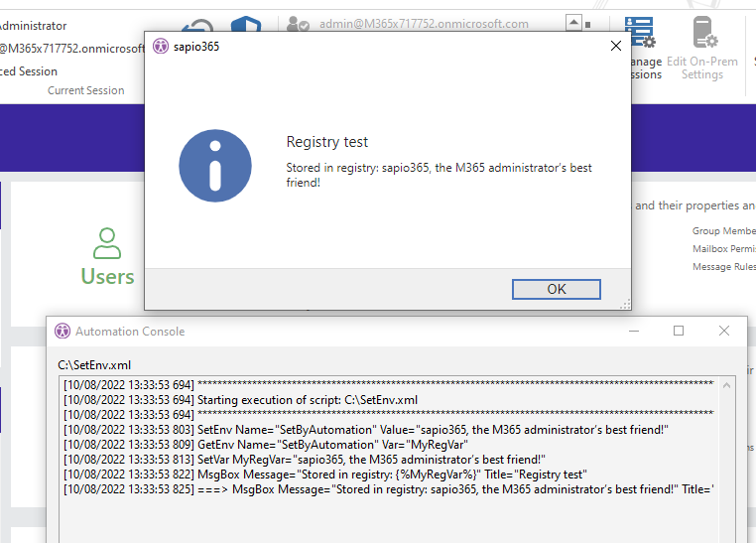Minimize the Automation Console window
This screenshot has width=756, height=543.
(633, 331)
